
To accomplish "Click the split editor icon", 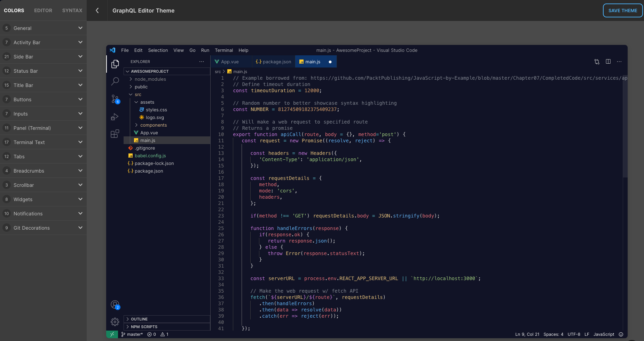I will pos(608,62).
